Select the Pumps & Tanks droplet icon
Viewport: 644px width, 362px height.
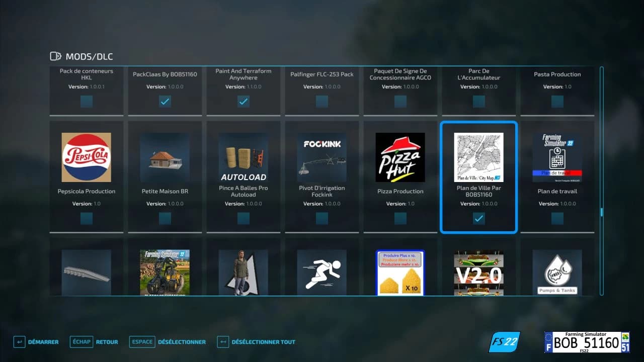pyautogui.click(x=557, y=273)
